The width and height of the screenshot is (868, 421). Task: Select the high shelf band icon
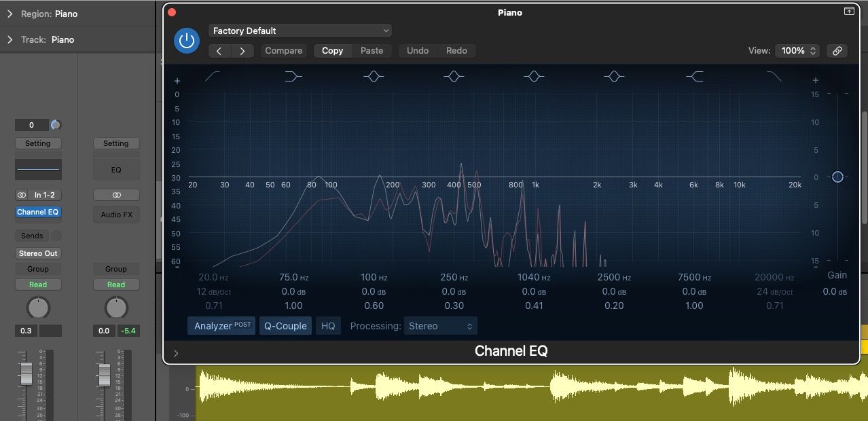pos(695,76)
